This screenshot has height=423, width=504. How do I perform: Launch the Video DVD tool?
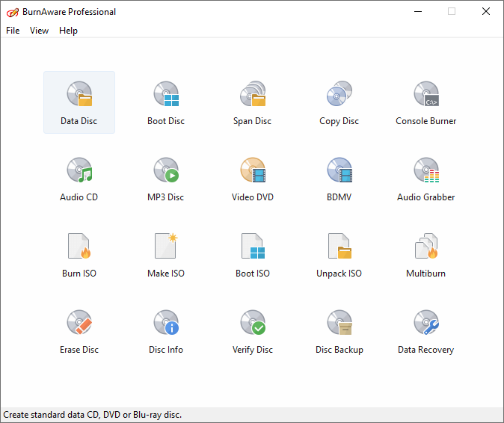pyautogui.click(x=253, y=179)
